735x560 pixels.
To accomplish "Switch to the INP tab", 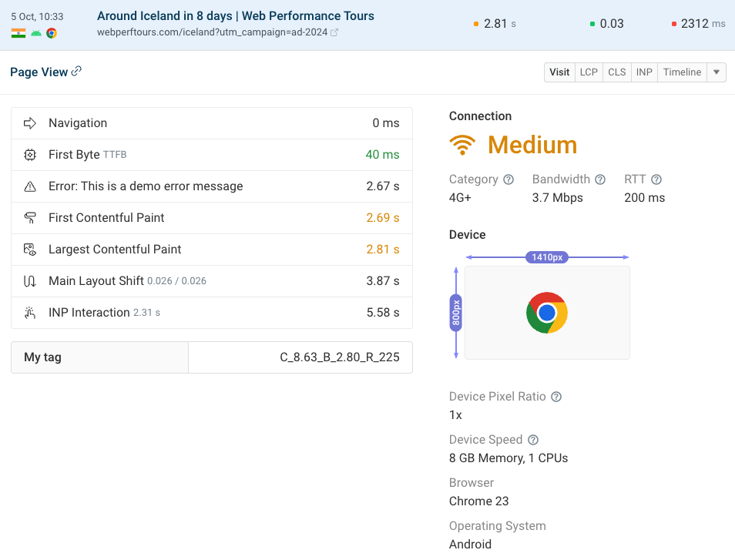I will [x=644, y=72].
